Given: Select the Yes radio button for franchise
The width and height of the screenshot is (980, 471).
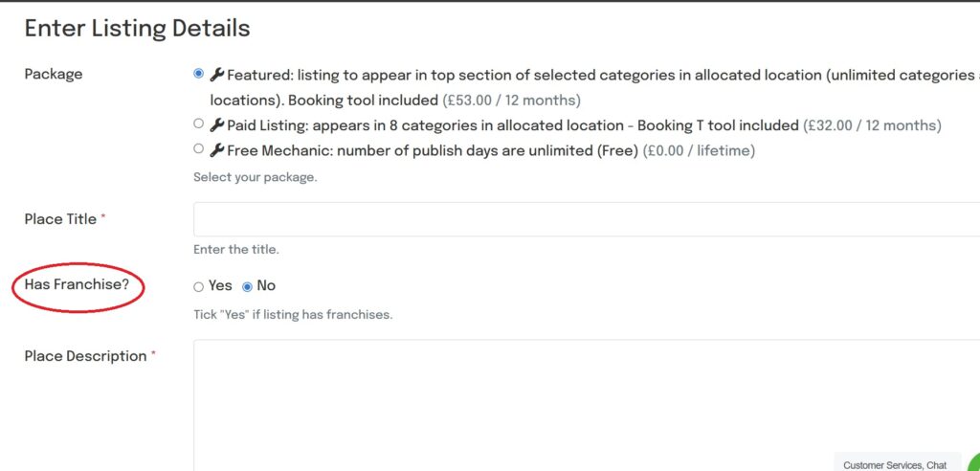Looking at the screenshot, I should [x=199, y=286].
